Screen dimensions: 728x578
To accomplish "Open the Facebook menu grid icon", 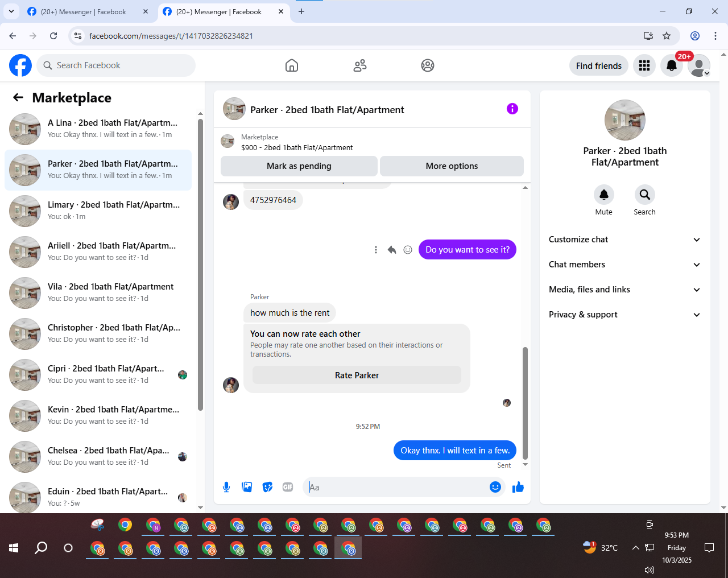I will [644, 65].
